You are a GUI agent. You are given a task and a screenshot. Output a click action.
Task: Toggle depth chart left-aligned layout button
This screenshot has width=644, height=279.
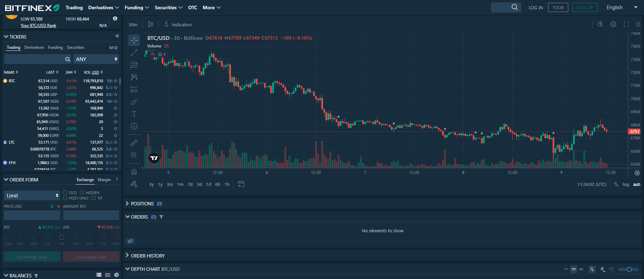(592, 269)
